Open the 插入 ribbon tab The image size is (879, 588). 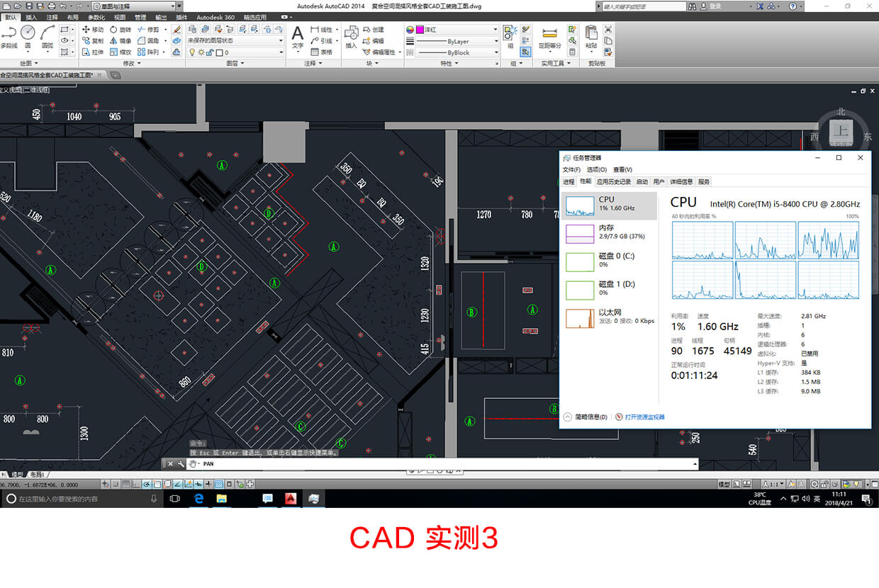click(31, 17)
